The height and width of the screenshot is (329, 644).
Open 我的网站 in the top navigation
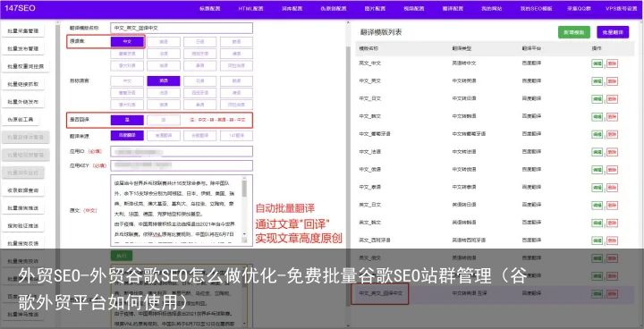click(492, 9)
